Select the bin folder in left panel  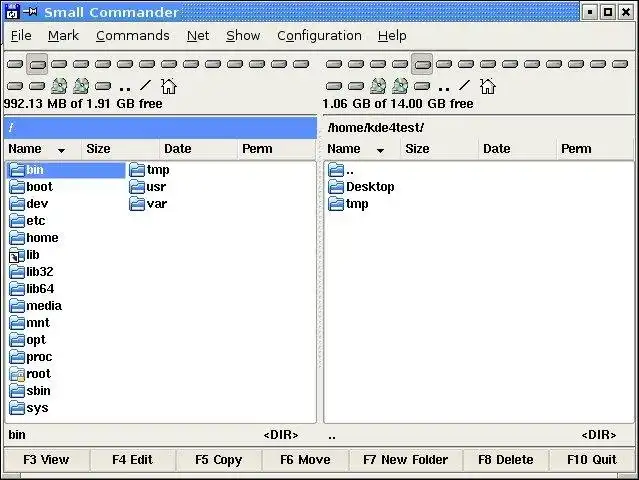point(66,170)
